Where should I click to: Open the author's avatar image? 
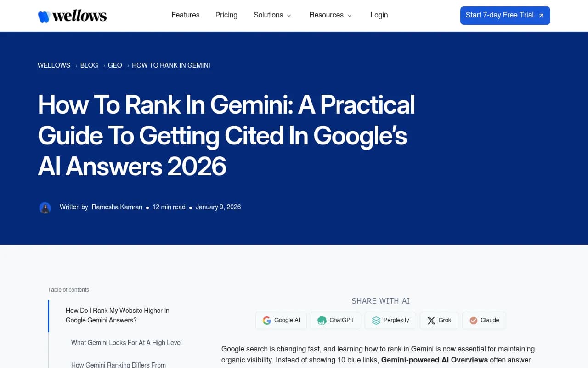(45, 207)
